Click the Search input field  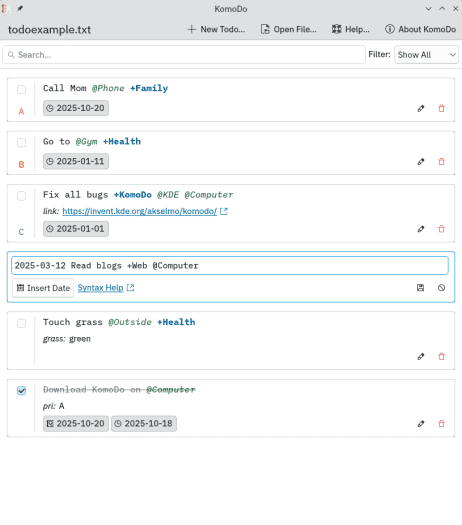pos(184,55)
